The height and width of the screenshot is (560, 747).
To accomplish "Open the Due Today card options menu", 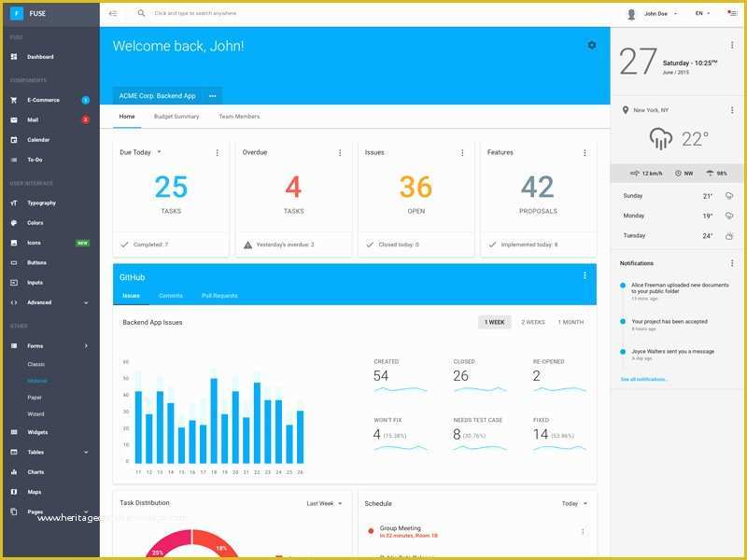I will click(218, 152).
